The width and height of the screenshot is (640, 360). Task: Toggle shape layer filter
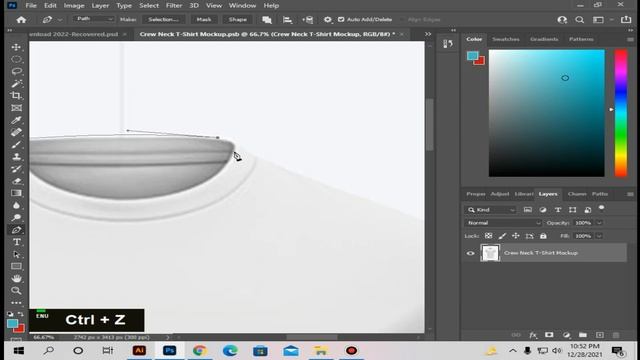[x=573, y=210]
